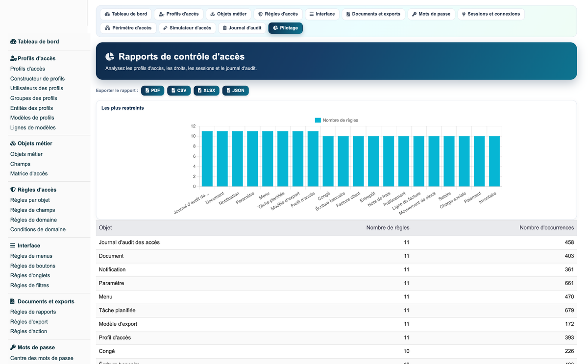Click the Tableau de bord sidebar gauge icon
Screen dimensions: 588x364
[13, 42]
